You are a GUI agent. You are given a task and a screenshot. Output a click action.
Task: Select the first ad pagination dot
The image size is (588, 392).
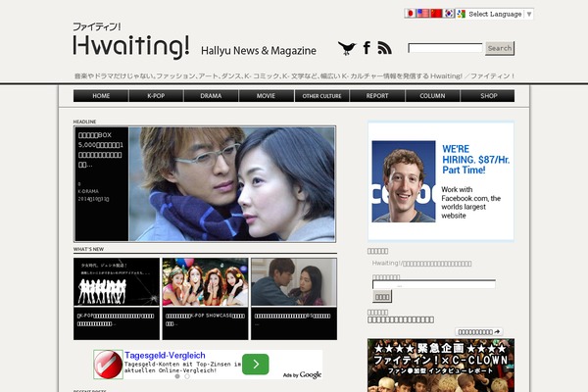pyautogui.click(x=177, y=376)
